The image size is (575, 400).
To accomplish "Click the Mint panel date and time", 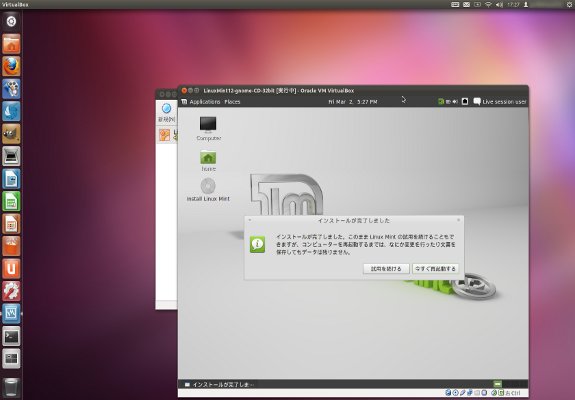I will [x=353, y=102].
